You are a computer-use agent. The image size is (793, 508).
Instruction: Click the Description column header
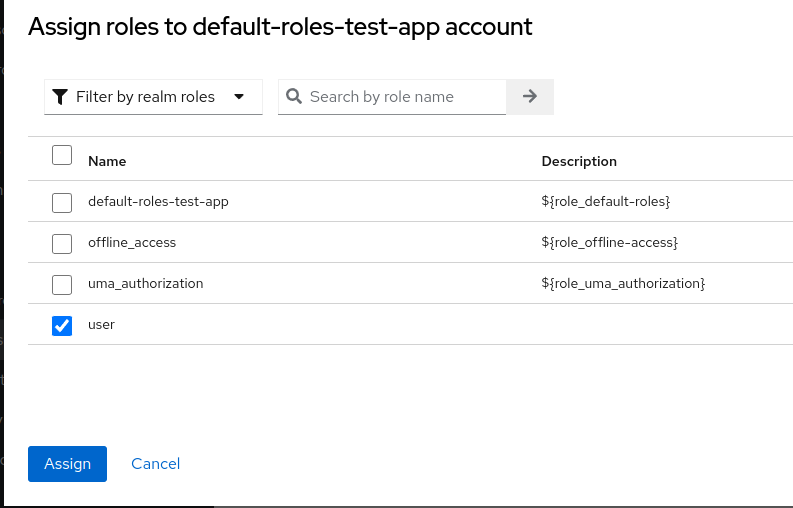[x=579, y=161]
